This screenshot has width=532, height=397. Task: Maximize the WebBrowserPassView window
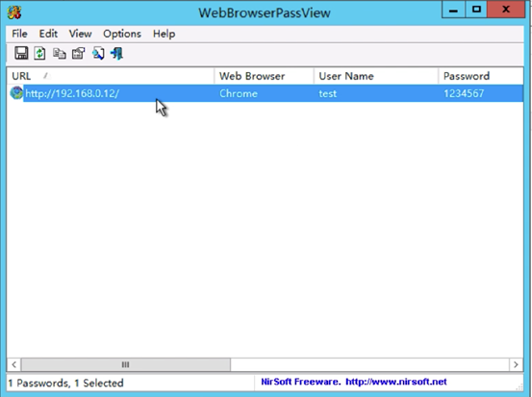pos(476,10)
